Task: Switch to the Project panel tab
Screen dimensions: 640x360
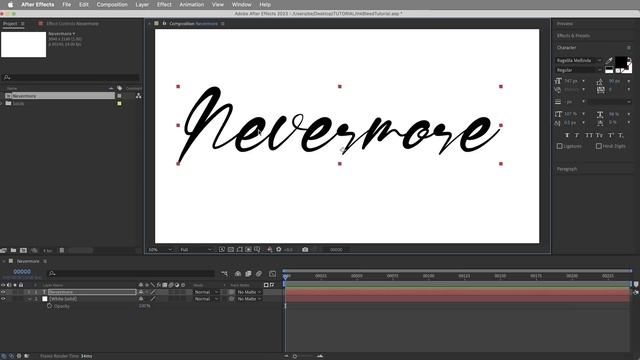Action: [x=10, y=24]
